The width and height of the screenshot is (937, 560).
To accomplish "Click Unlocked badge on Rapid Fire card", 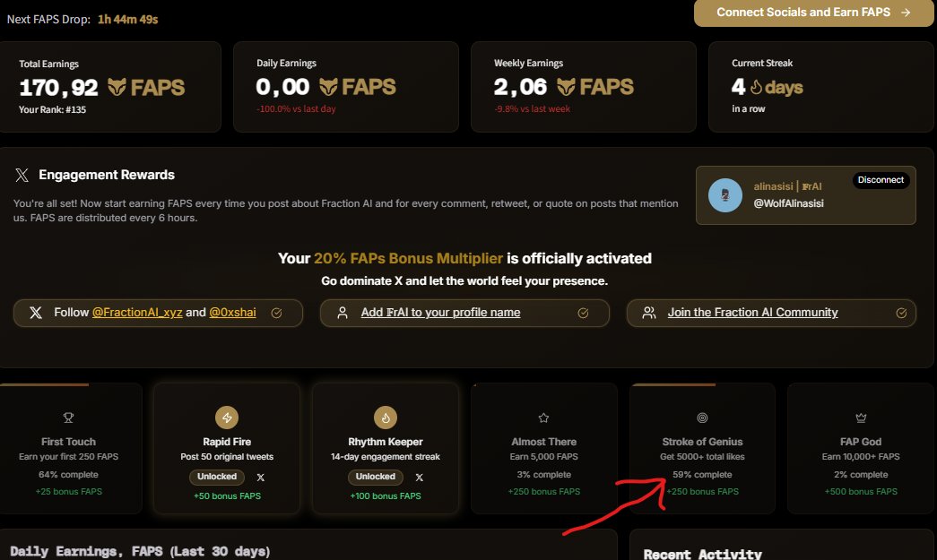I will tap(217, 477).
